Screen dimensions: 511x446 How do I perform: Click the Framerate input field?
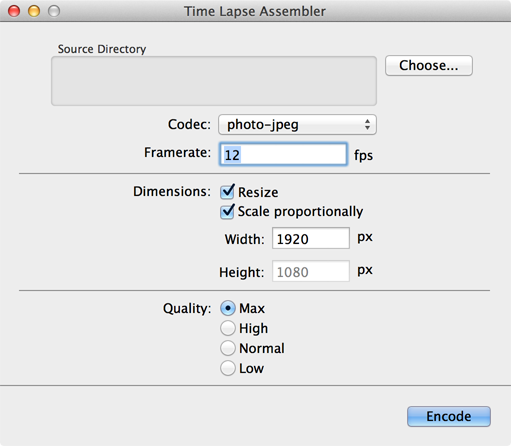point(283,154)
